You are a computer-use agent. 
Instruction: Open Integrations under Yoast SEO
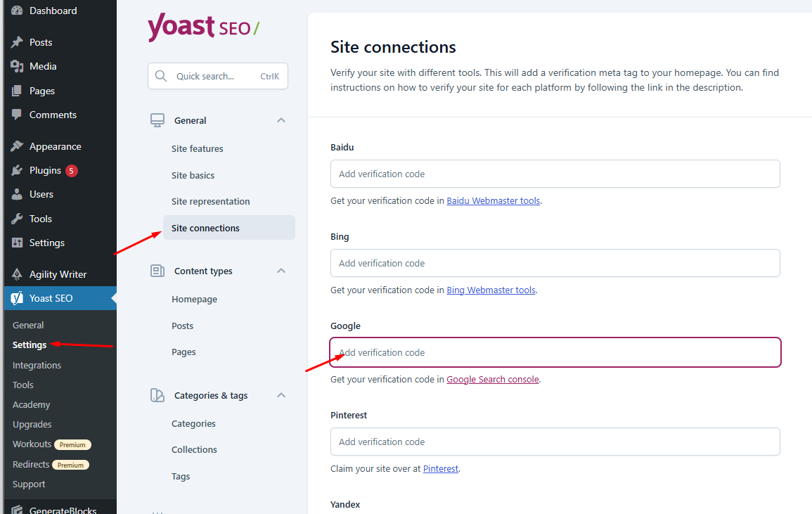37,366
